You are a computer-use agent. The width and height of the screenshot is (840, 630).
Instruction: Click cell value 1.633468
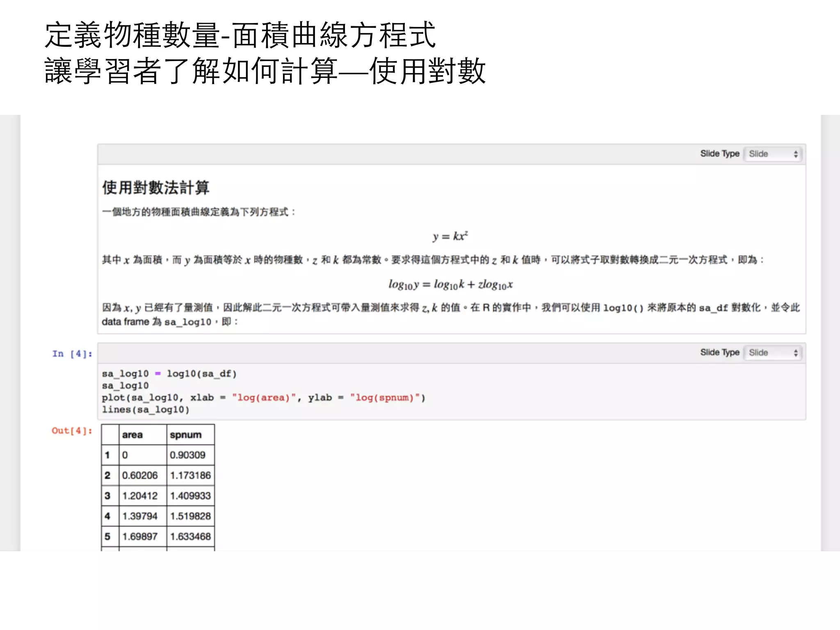pos(190,536)
